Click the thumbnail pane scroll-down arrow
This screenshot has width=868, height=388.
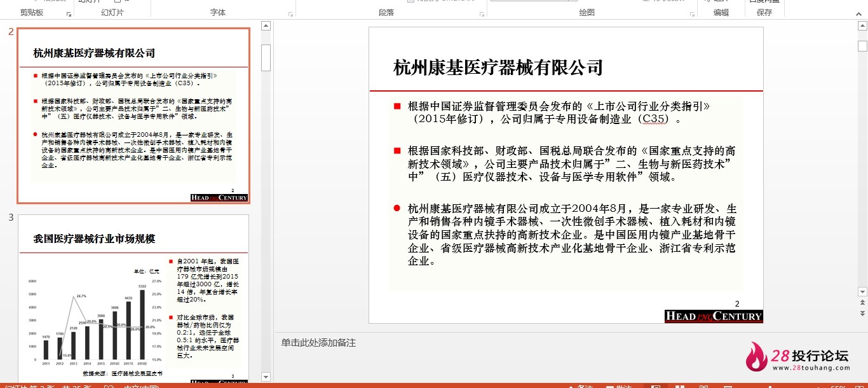(266, 377)
